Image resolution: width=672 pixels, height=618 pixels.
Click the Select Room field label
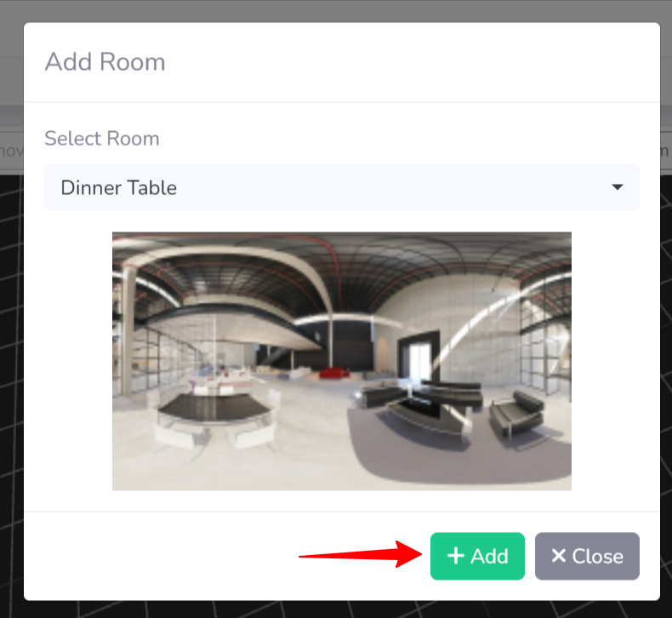(x=102, y=139)
